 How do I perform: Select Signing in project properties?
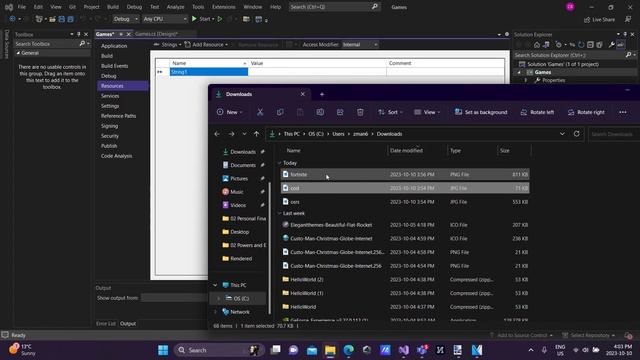(x=109, y=126)
